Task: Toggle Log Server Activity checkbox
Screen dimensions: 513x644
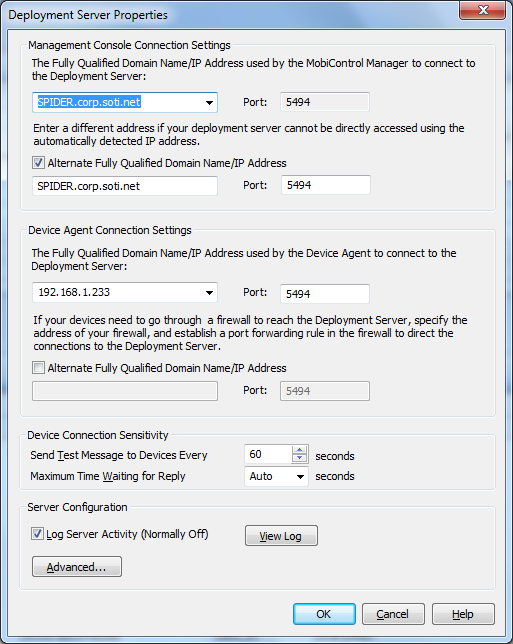Action: (x=37, y=534)
